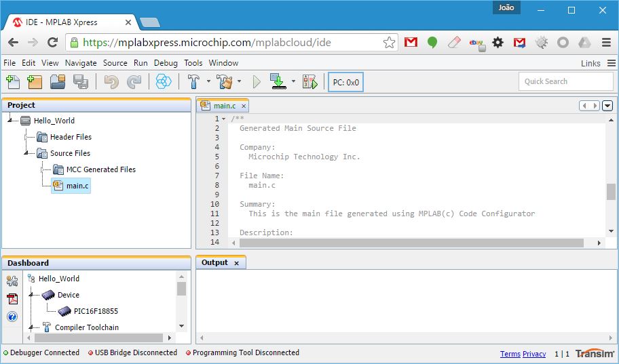The image size is (619, 364).
Task: Open the Edit menu
Action: 29,63
